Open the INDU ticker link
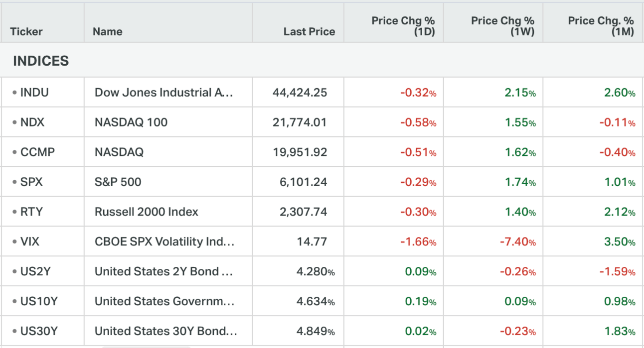Viewport: 644px width, 348px height. [34, 92]
